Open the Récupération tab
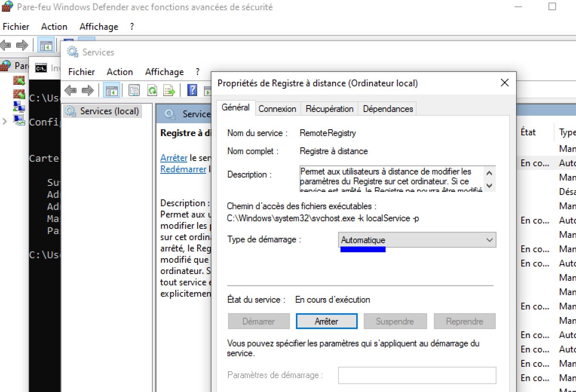The height and width of the screenshot is (392, 576). pyautogui.click(x=329, y=109)
